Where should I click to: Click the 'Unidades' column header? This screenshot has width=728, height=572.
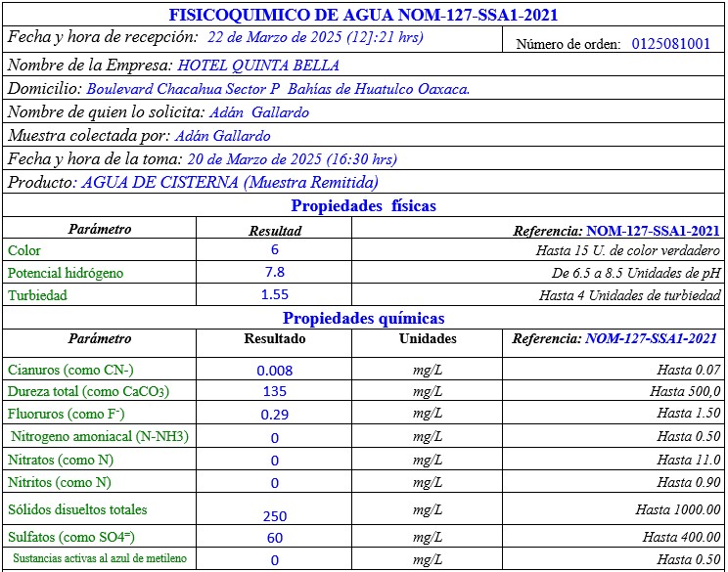click(428, 338)
